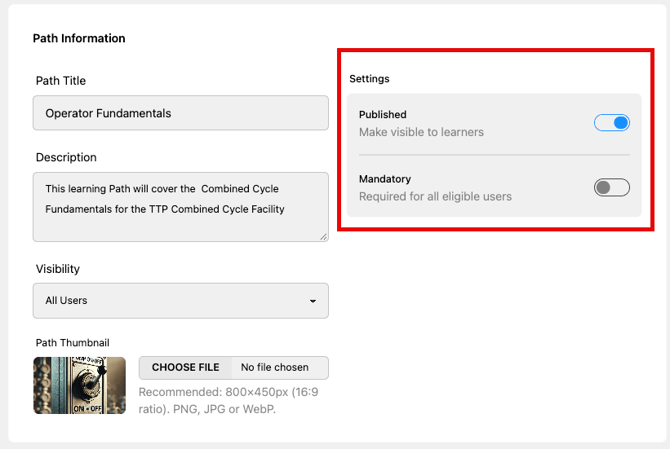Image resolution: width=670 pixels, height=449 pixels.
Task: Select the path thumbnail image
Action: pyautogui.click(x=79, y=386)
